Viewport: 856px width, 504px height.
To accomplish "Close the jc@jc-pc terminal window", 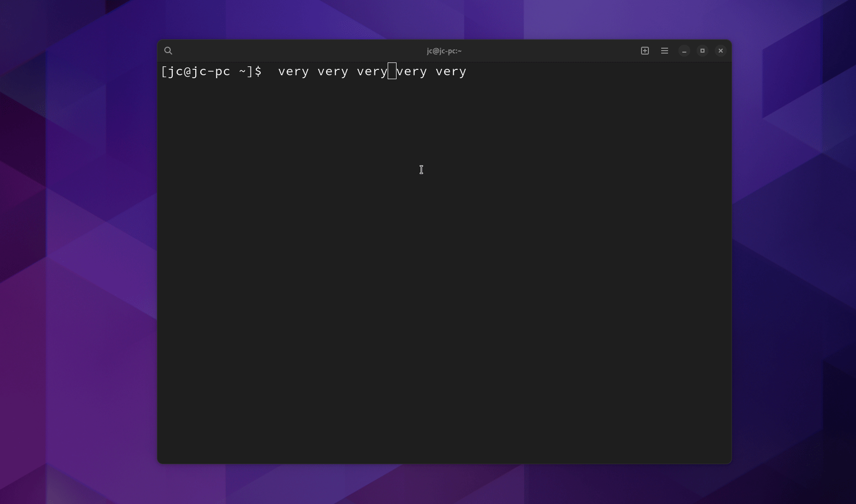I will pos(721,51).
